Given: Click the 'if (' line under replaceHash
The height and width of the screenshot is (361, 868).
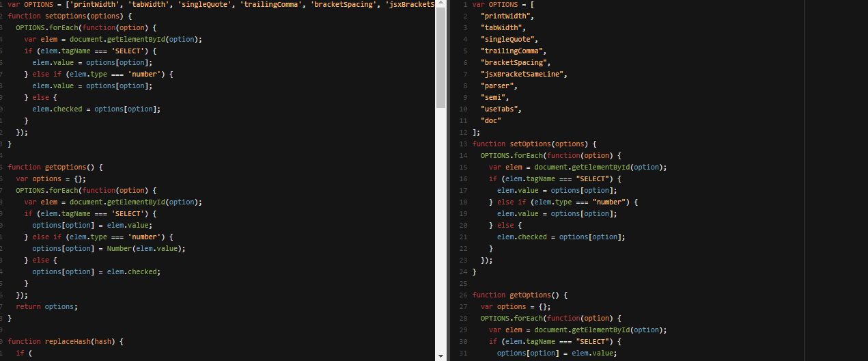Looking at the screenshot, I should [x=24, y=353].
